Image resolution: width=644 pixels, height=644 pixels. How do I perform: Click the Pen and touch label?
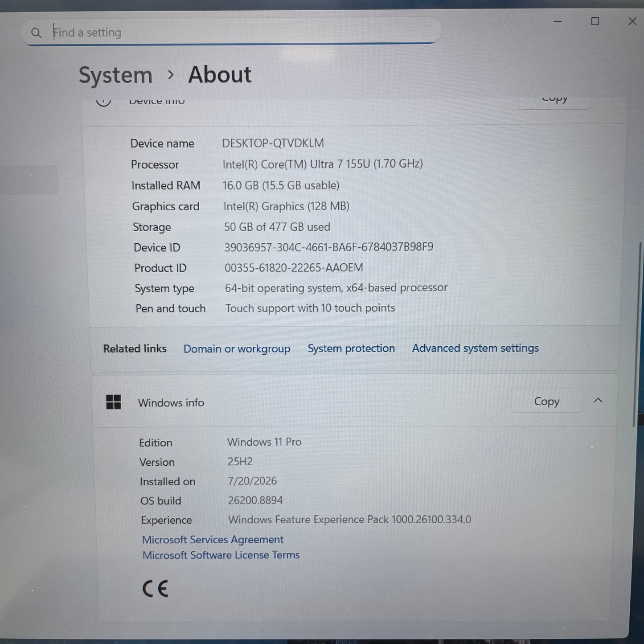coord(171,308)
